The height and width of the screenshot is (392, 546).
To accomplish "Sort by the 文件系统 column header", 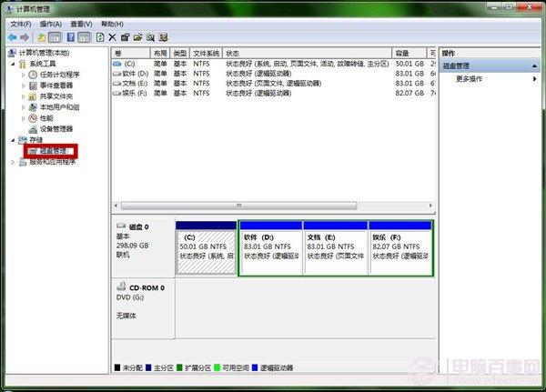I will pyautogui.click(x=207, y=54).
